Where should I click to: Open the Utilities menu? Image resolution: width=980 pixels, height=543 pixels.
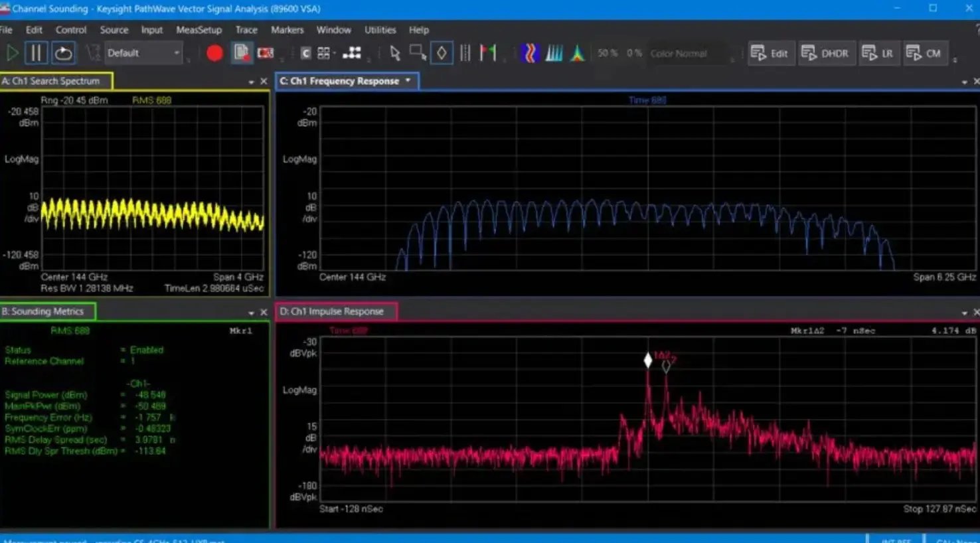click(x=380, y=30)
